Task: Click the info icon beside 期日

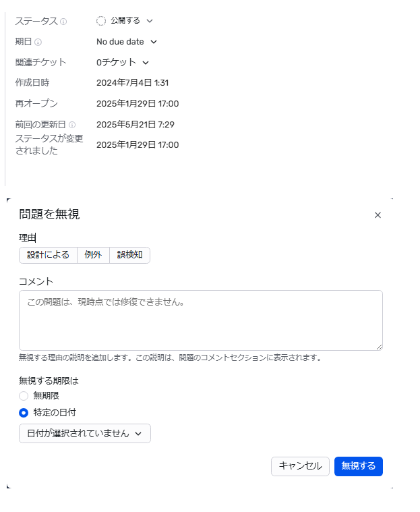Action: (x=38, y=42)
